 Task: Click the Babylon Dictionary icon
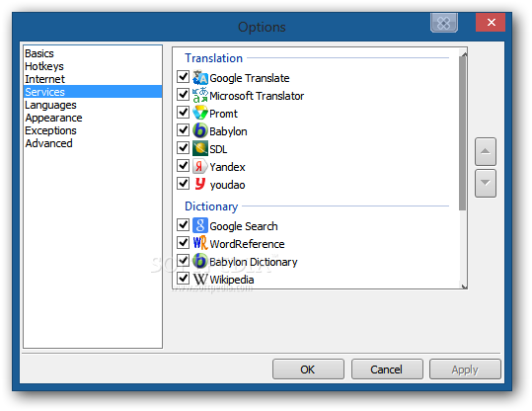coord(200,261)
